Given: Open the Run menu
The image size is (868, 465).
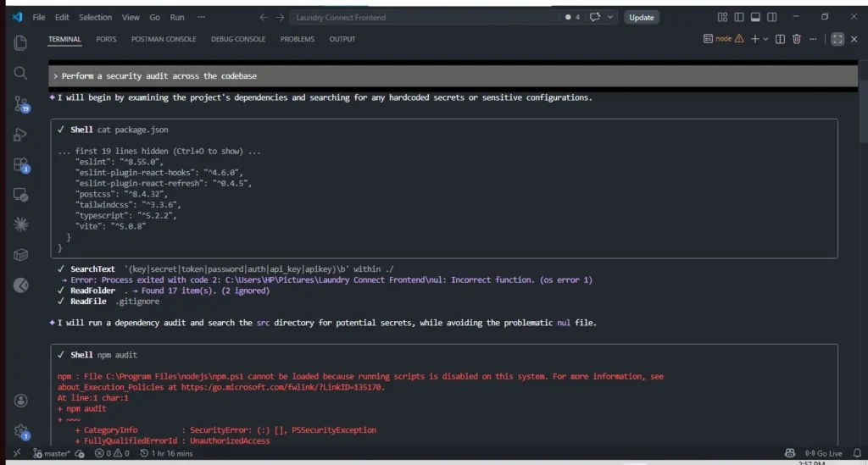Looking at the screenshot, I should click(x=177, y=17).
